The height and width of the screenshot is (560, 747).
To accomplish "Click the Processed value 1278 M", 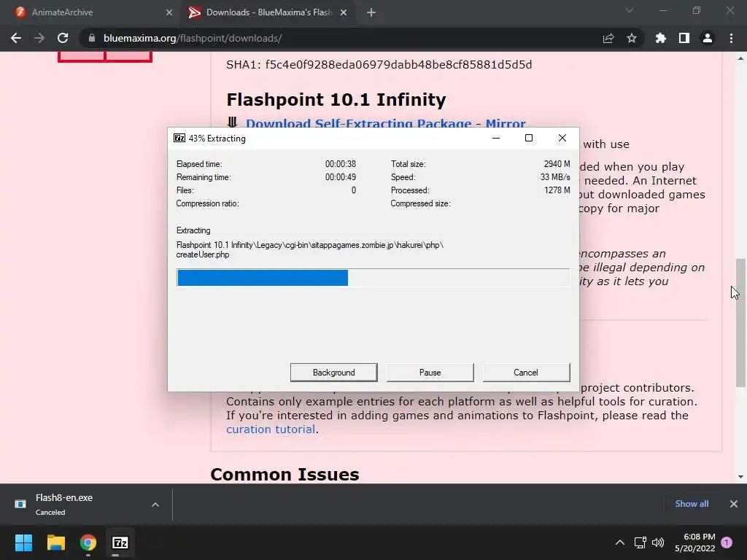I will click(x=557, y=190).
